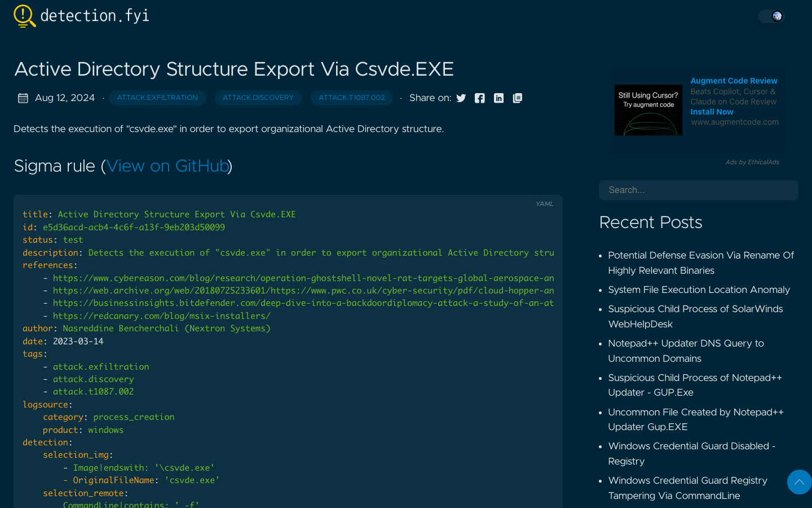Click the Install Now ad link
The height and width of the screenshot is (508, 812).
coord(712,112)
